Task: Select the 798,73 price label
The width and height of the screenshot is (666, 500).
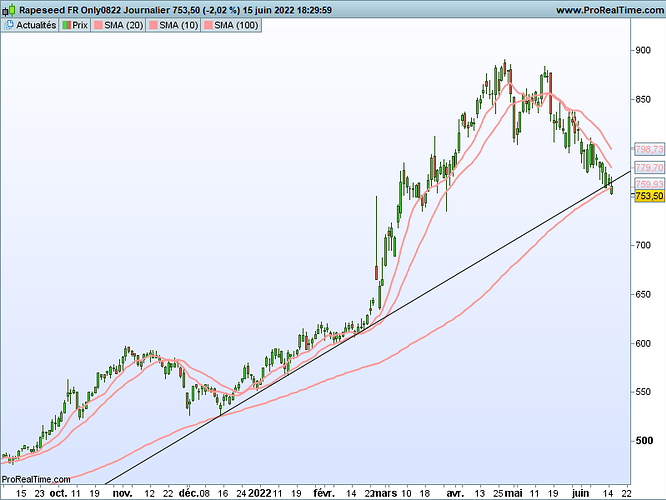Action: tap(648, 148)
